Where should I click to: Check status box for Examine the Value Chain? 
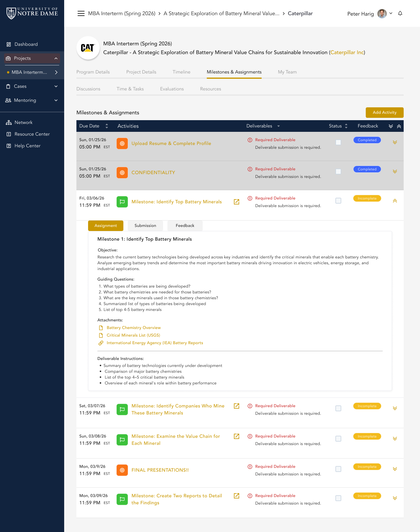tap(338, 439)
